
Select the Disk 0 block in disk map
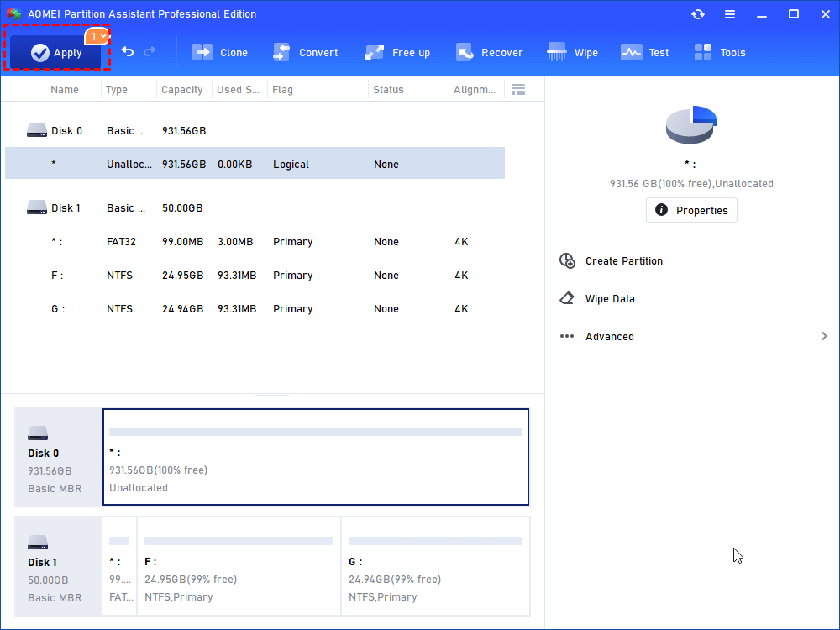[58, 456]
